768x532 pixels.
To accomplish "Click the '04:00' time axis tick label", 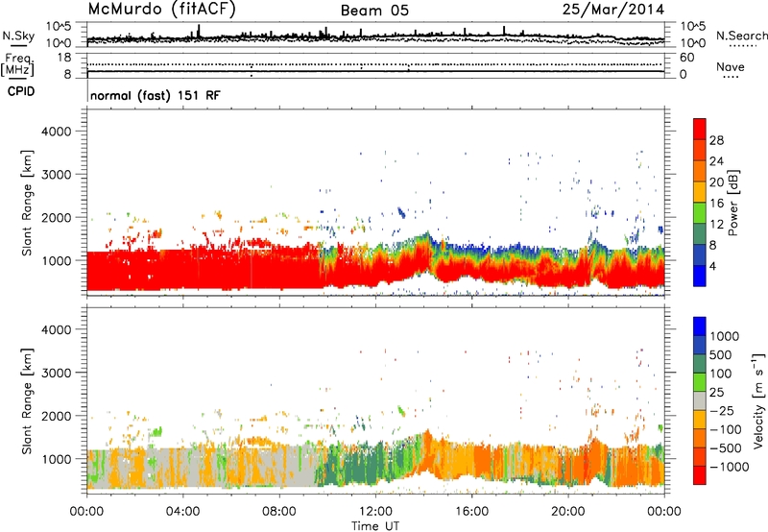I will 182,512.
